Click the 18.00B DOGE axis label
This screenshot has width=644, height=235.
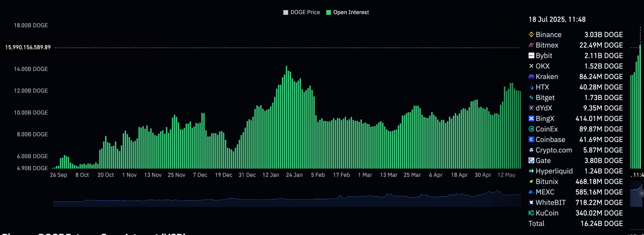(x=31, y=25)
